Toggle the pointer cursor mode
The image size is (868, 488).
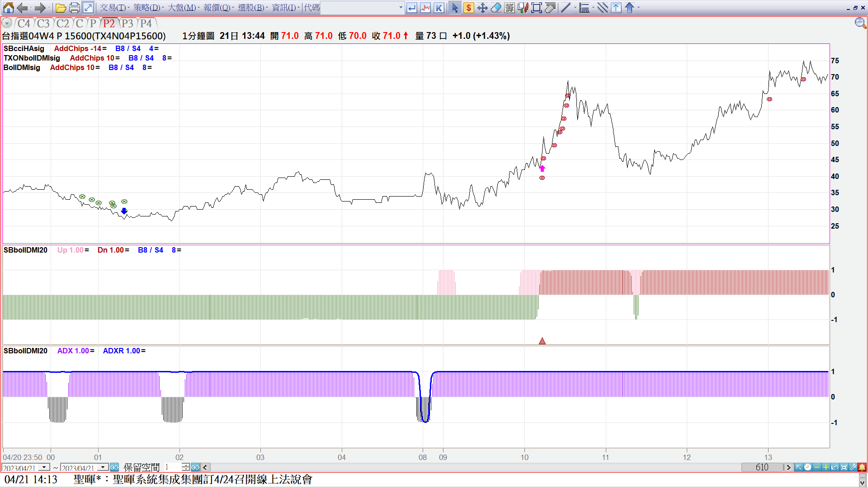pyautogui.click(x=455, y=8)
